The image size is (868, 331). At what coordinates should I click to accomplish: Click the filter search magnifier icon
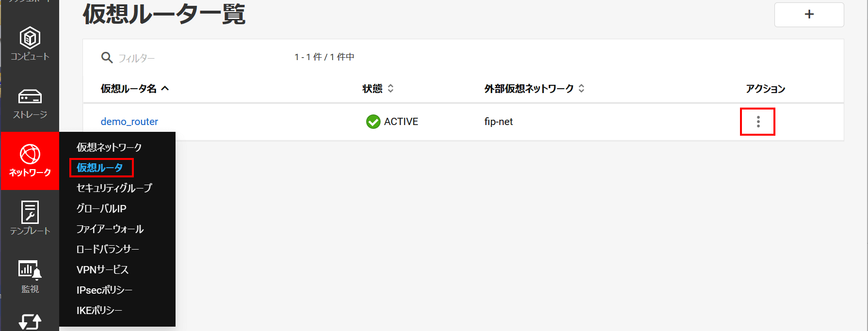pyautogui.click(x=107, y=58)
